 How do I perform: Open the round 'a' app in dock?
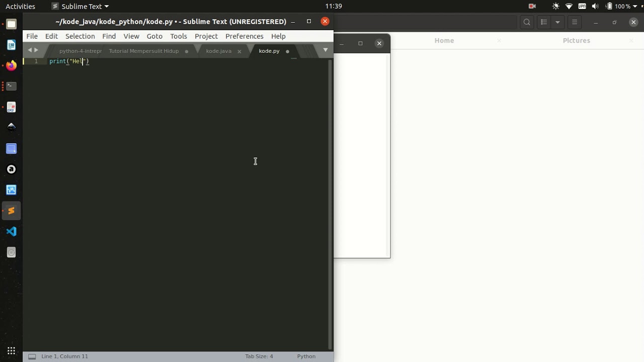pyautogui.click(x=11, y=169)
